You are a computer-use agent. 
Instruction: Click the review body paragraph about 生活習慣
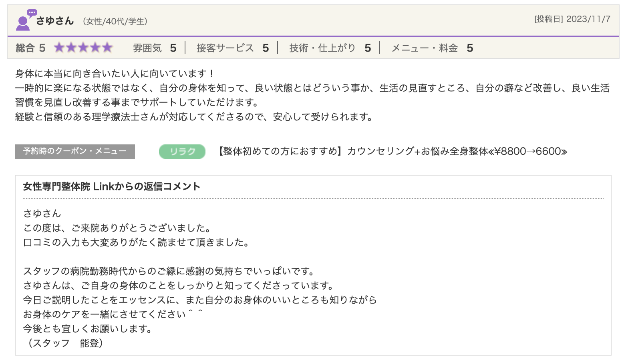point(312,95)
